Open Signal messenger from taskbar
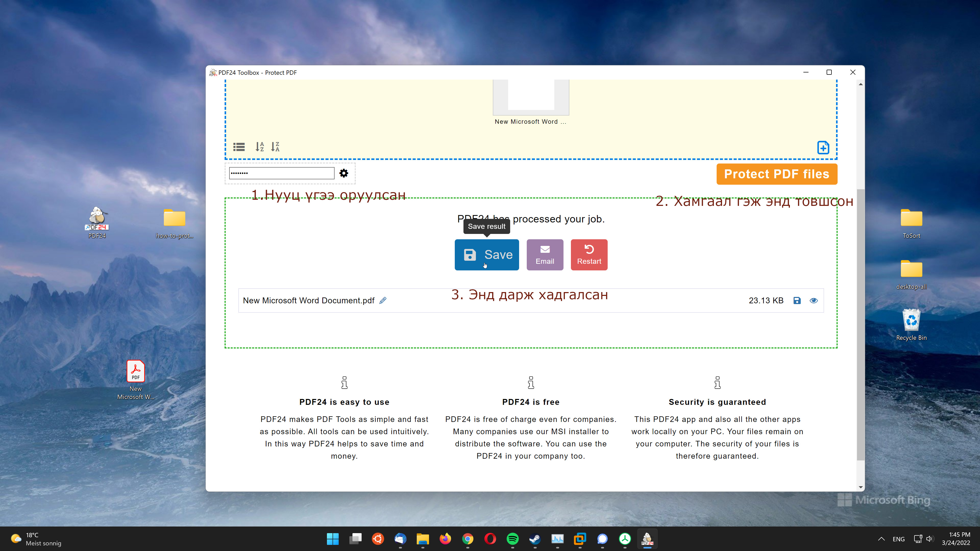This screenshot has height=551, width=980. pyautogui.click(x=602, y=539)
